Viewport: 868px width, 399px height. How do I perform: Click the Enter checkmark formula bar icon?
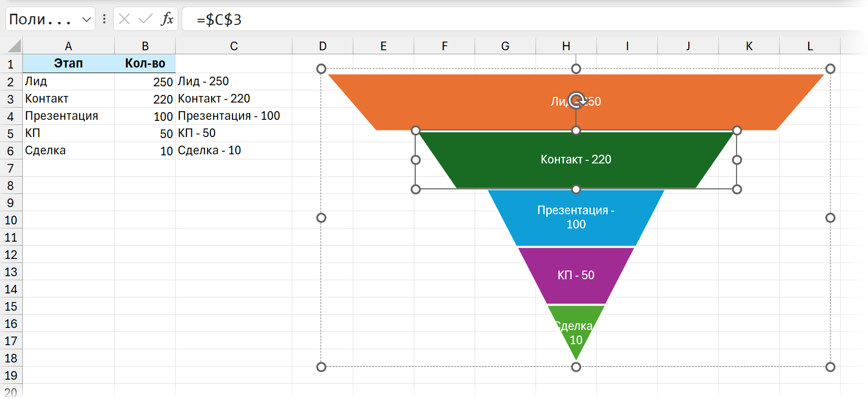tap(146, 19)
